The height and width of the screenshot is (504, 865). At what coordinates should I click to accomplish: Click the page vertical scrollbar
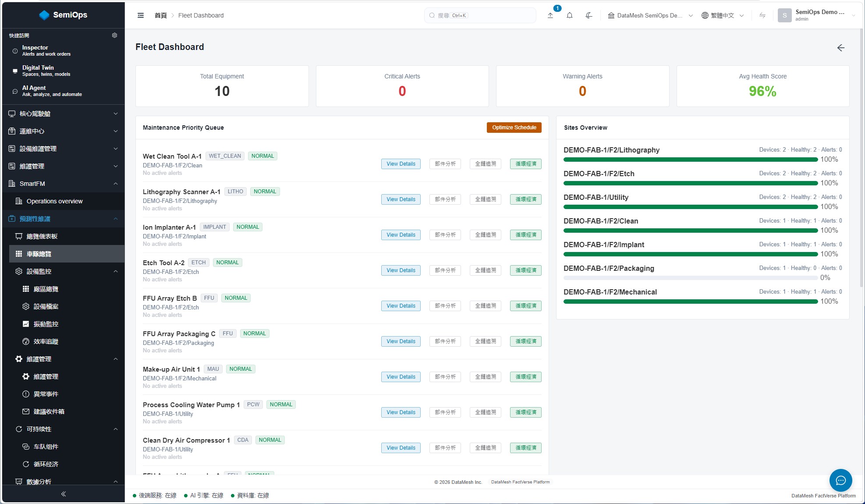[x=862, y=158]
